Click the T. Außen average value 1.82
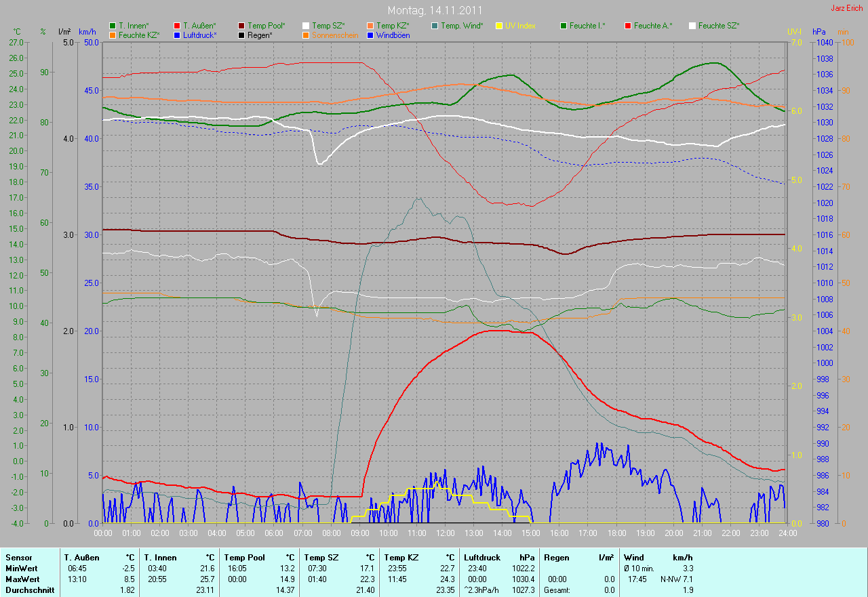This screenshot has width=868, height=597. pyautogui.click(x=127, y=590)
